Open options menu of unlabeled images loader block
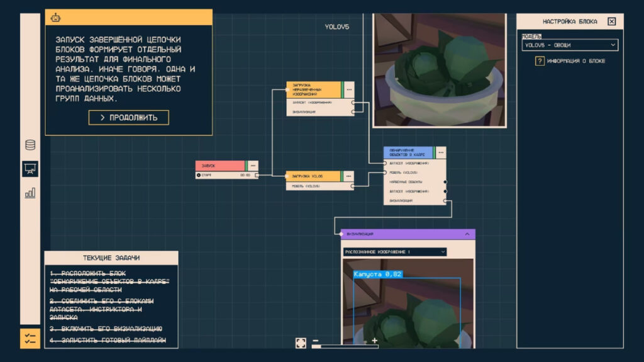Viewport: 644px width, 362px height. (348, 89)
